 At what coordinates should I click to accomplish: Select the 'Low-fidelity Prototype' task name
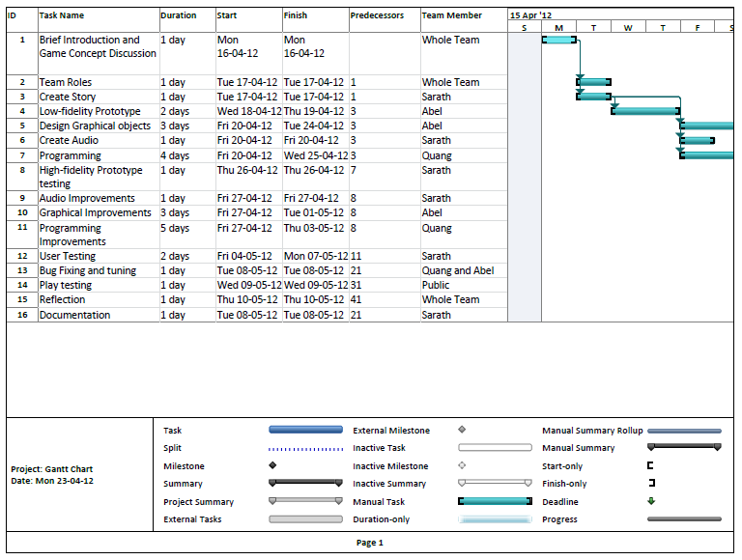pyautogui.click(x=90, y=112)
